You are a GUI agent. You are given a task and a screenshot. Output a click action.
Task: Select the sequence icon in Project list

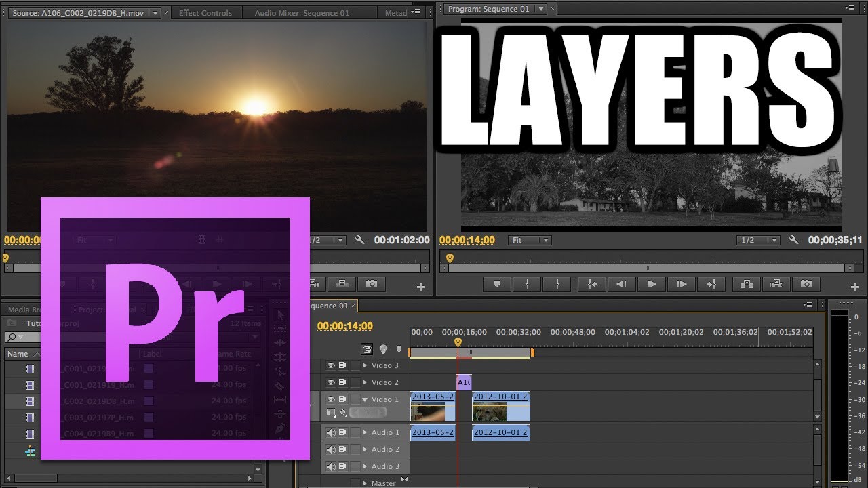point(30,451)
